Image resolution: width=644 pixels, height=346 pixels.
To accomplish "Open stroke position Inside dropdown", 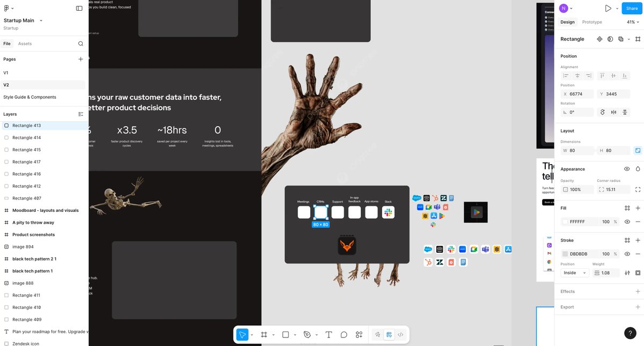I will point(575,273).
